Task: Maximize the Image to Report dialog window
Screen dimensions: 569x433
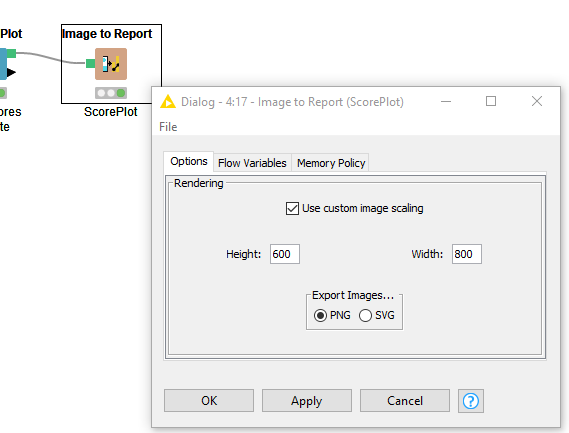Action: click(491, 101)
